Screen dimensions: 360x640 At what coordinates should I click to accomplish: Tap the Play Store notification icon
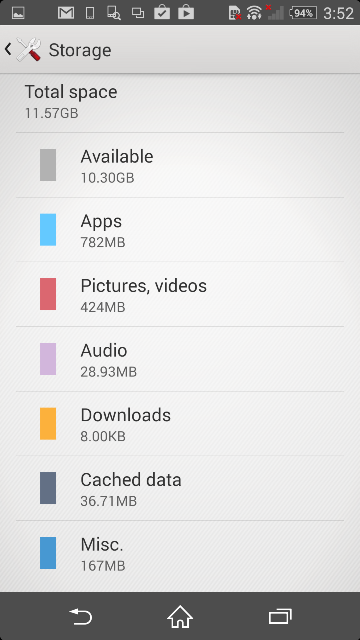click(186, 13)
